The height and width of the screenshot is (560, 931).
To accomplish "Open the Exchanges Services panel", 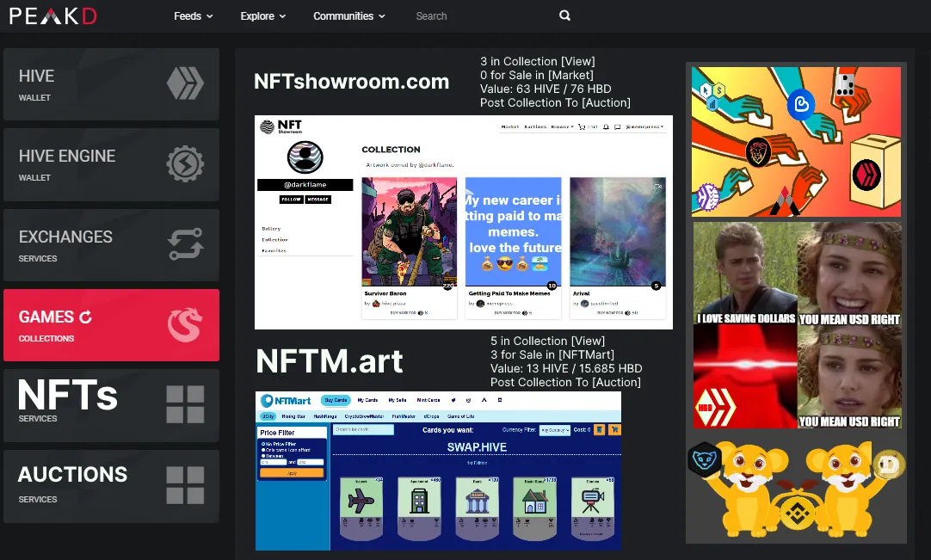I will (111, 244).
